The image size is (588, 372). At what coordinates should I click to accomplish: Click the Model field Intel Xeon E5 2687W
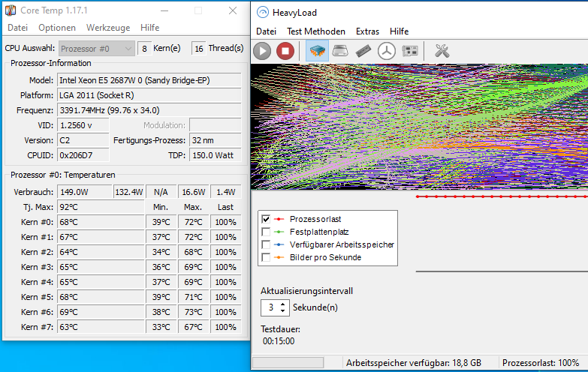[x=149, y=80]
